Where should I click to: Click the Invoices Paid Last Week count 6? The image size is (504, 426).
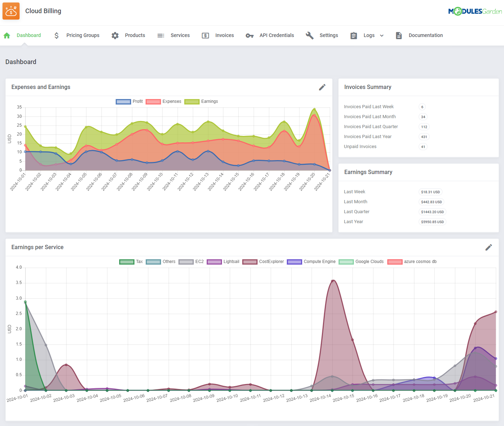[422, 107]
